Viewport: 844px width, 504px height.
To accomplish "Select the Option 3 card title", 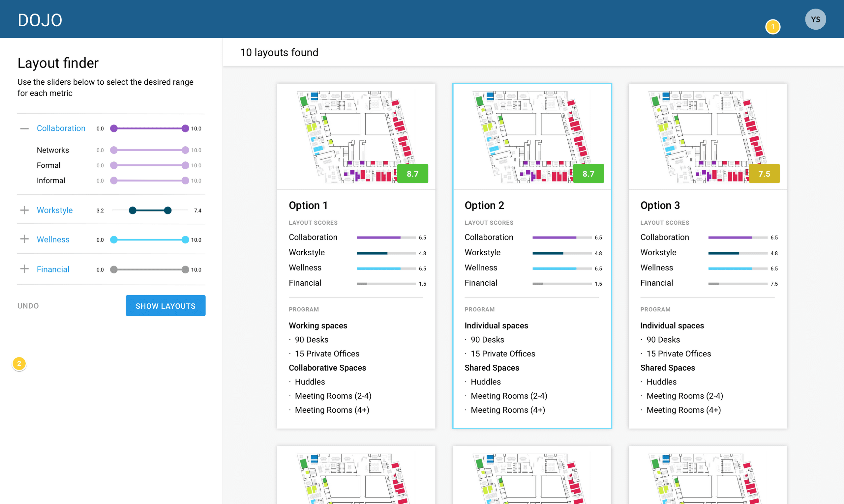I will coord(660,205).
